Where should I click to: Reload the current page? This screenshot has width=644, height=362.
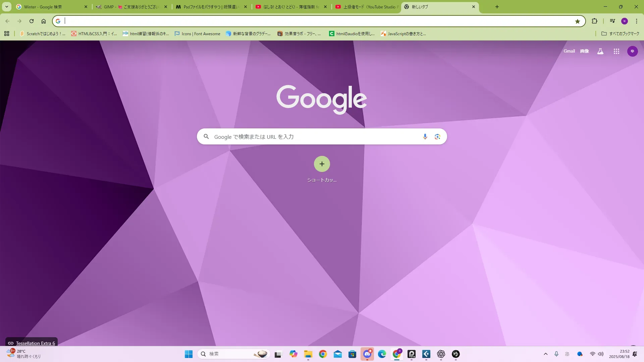[32, 21]
